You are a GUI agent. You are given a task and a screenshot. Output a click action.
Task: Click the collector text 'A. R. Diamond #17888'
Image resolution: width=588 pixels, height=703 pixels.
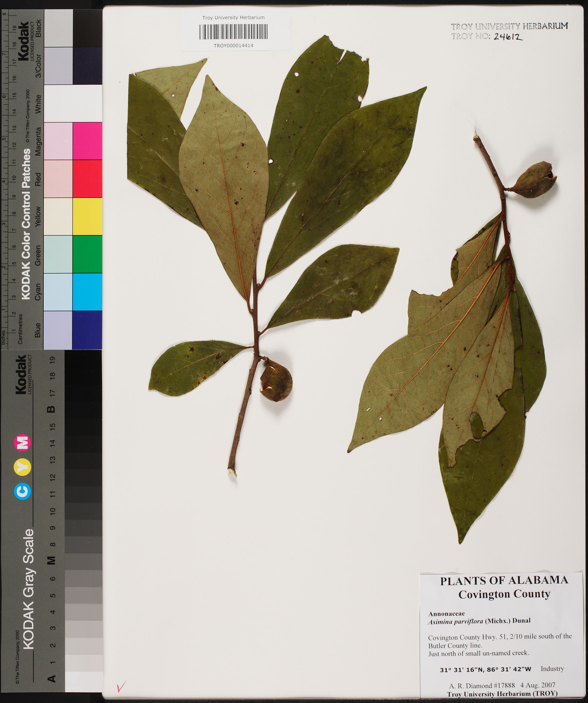[x=482, y=685]
